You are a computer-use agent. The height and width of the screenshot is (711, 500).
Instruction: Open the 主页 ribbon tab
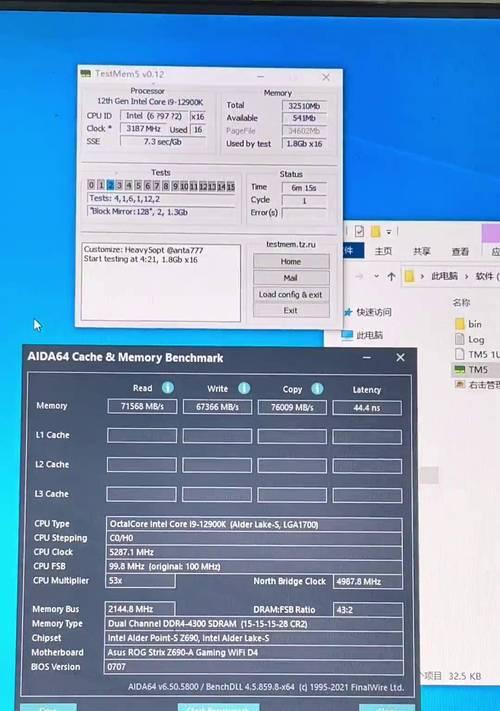pyautogui.click(x=383, y=251)
